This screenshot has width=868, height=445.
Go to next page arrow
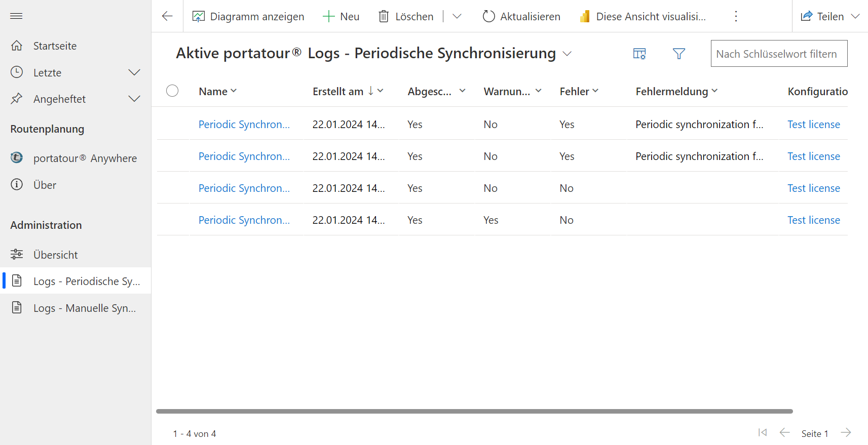[x=846, y=432]
